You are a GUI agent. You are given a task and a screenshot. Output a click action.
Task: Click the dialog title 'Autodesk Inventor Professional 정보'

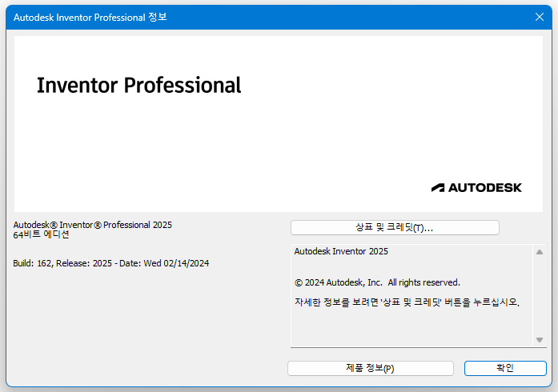point(90,17)
